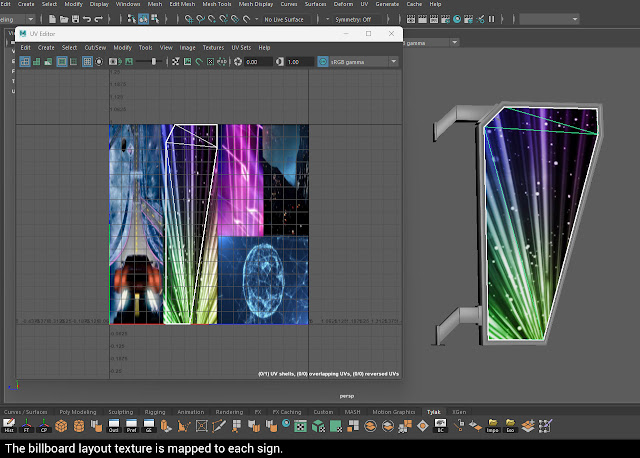Click the Impo shelf icon

click(x=493, y=427)
